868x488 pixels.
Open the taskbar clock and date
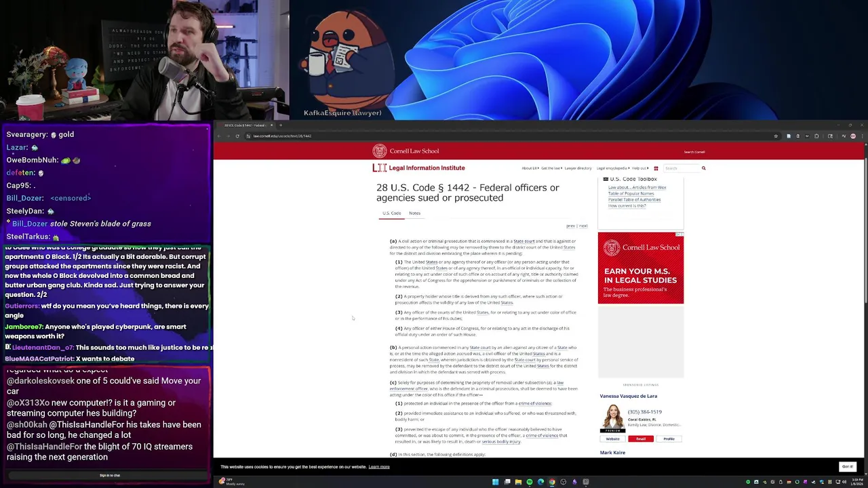click(x=859, y=482)
